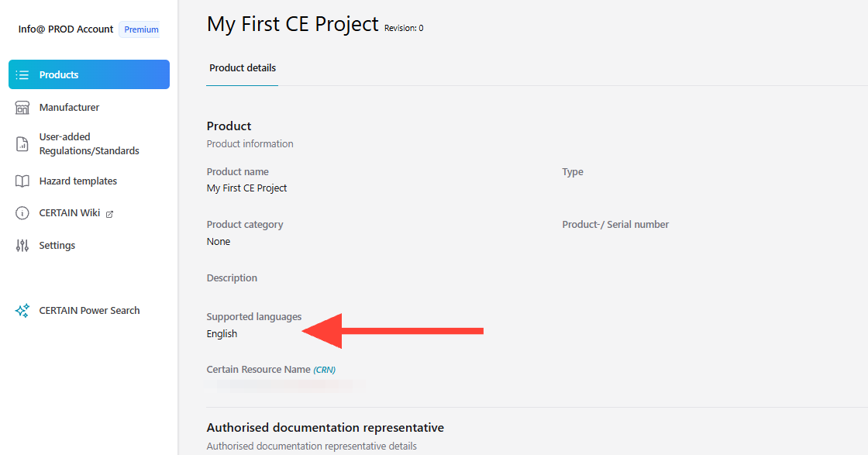This screenshot has height=455, width=868.
Task: Click the English supported language value
Action: click(x=222, y=334)
